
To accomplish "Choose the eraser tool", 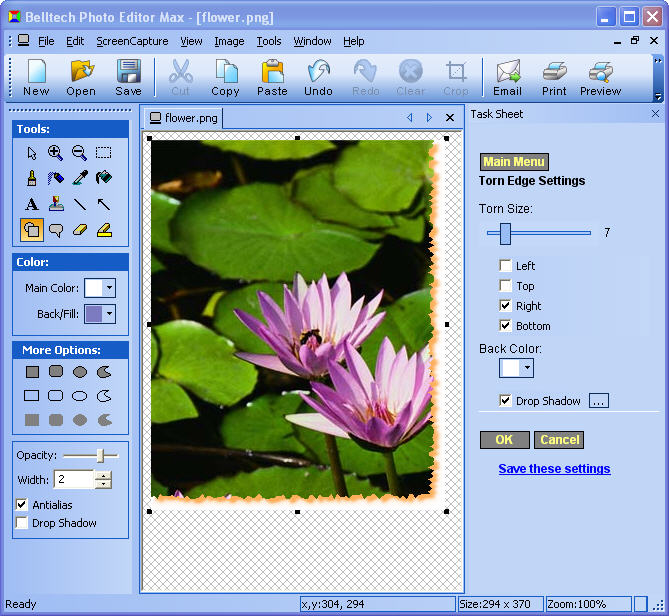I will [79, 230].
